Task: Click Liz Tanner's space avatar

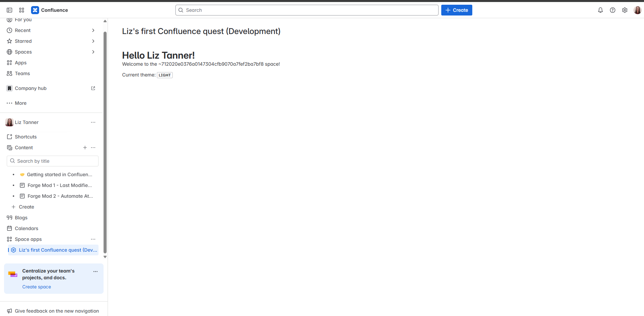Action: (x=9, y=122)
